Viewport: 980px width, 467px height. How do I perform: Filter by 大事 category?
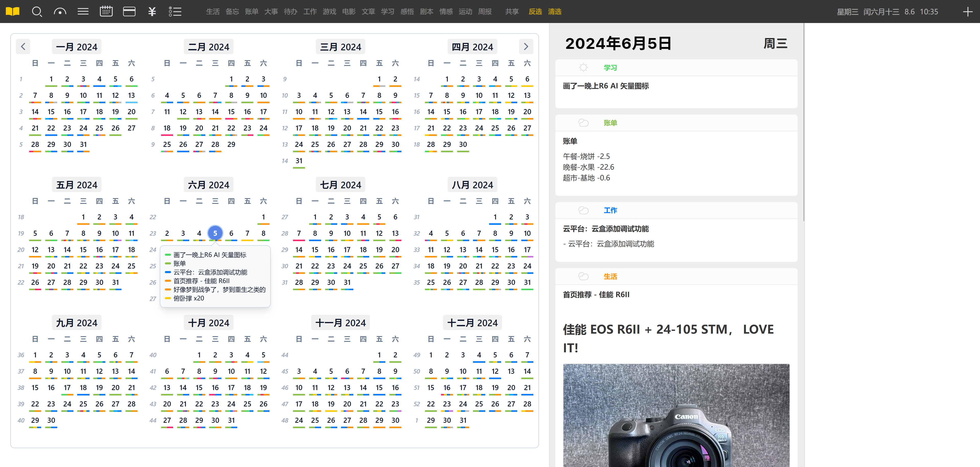coord(271,11)
